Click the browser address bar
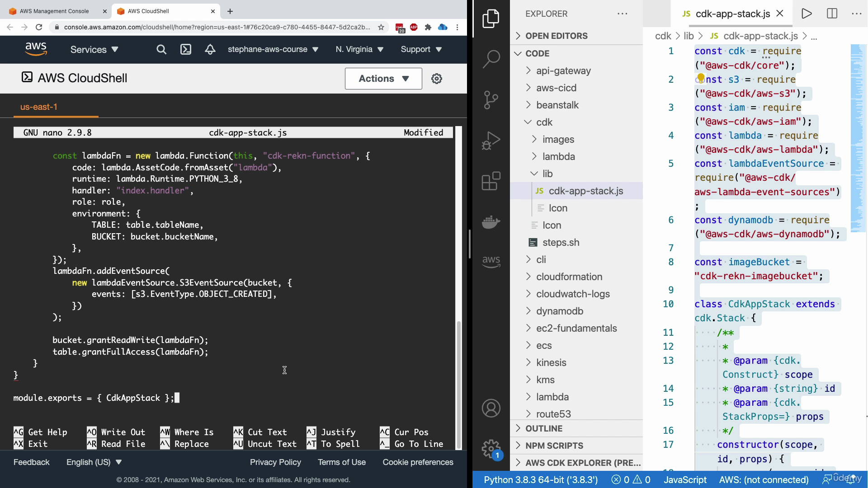 point(217,27)
